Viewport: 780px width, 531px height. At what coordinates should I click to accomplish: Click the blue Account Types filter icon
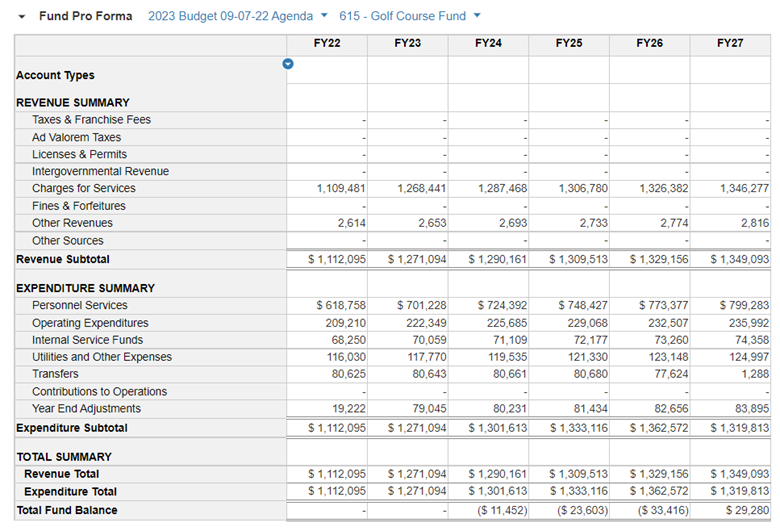tap(288, 64)
